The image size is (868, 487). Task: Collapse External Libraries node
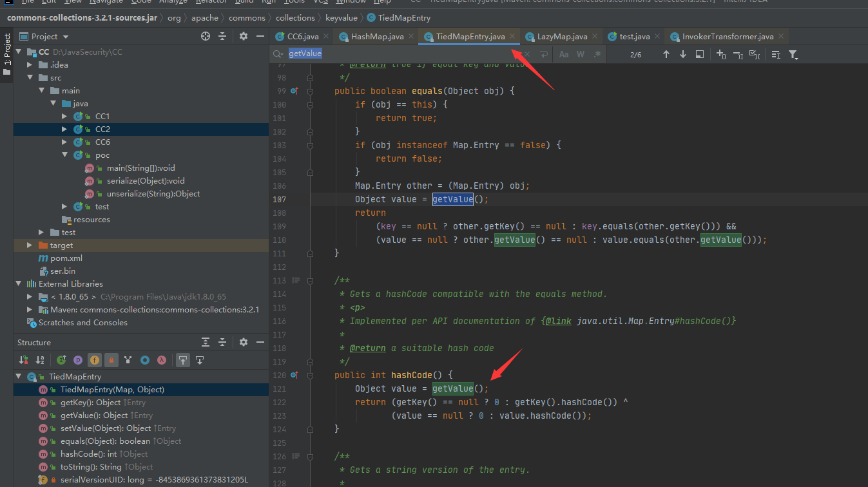18,283
